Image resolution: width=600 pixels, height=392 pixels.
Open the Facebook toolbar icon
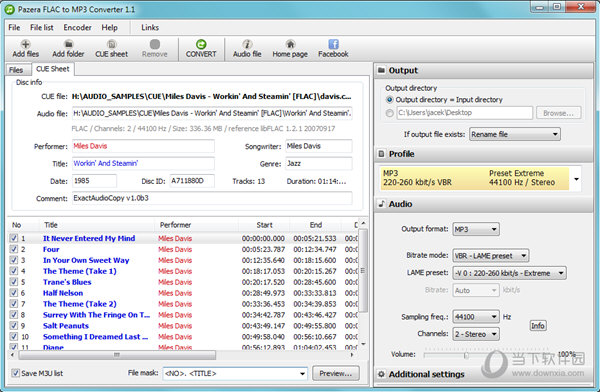point(333,44)
